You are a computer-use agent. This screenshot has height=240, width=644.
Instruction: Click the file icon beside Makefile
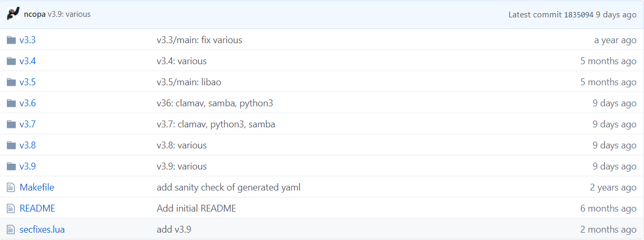(11, 187)
